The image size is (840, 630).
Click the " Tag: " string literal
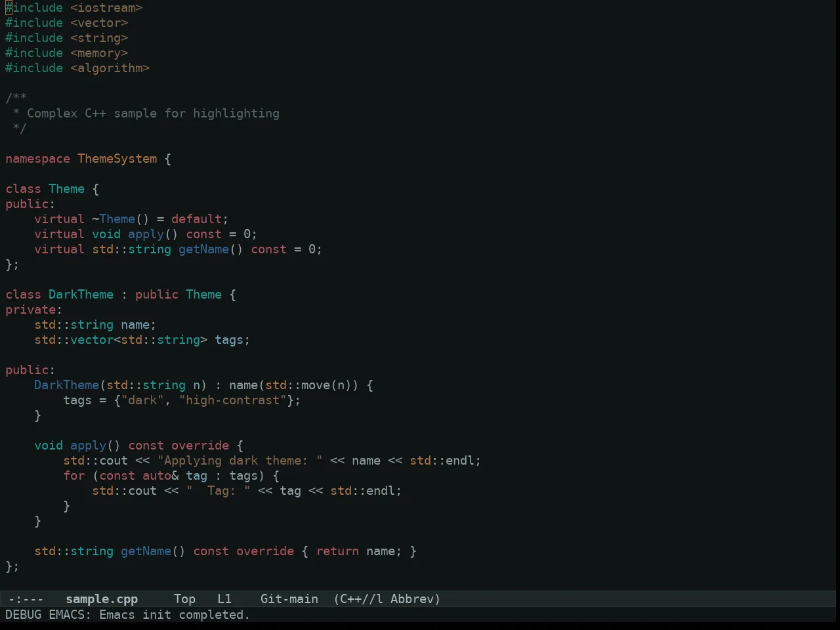(218, 491)
